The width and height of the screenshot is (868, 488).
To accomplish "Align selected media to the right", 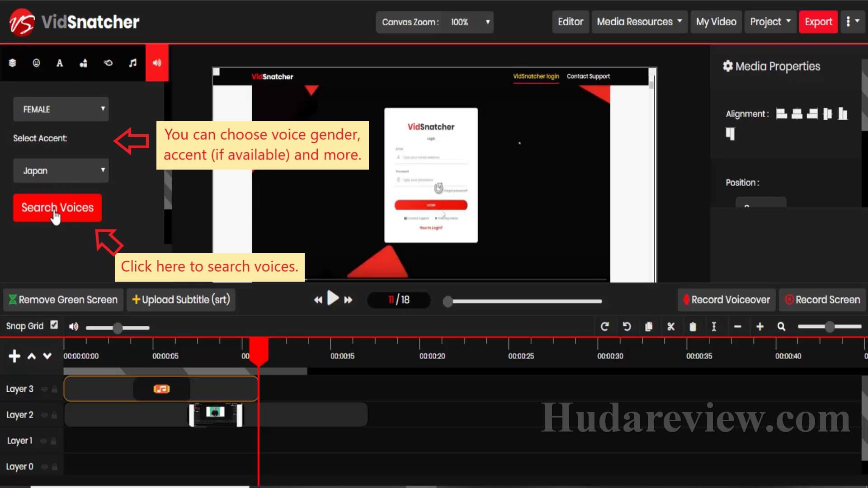I will (812, 113).
